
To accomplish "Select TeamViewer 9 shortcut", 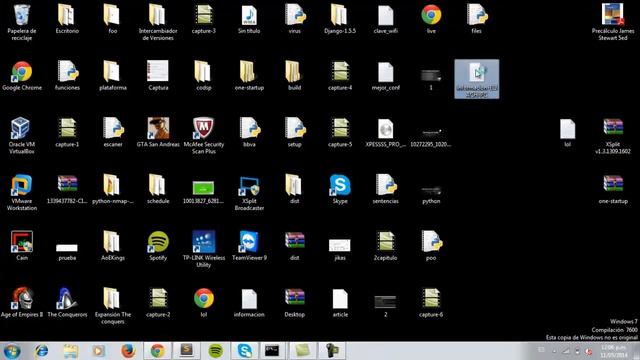I will [x=249, y=241].
